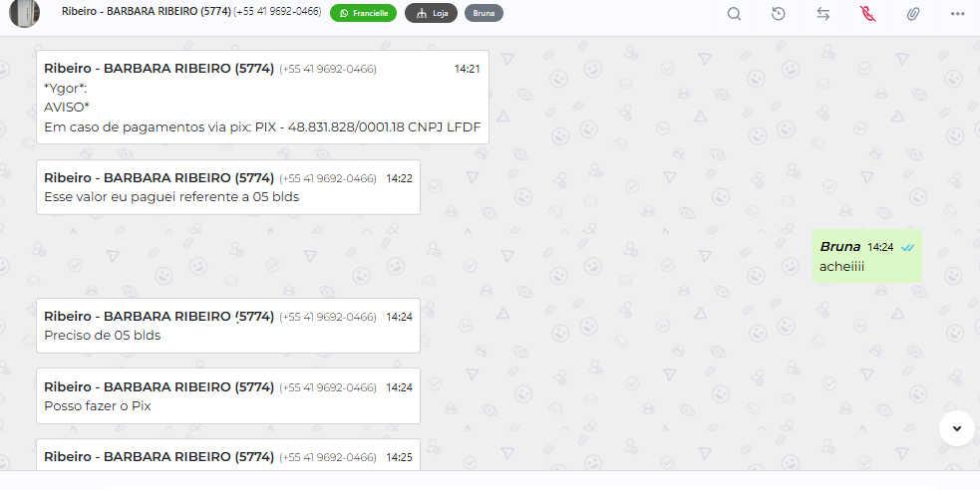The width and height of the screenshot is (980, 490).
Task: Open the search icon in chat header
Action: point(734,14)
